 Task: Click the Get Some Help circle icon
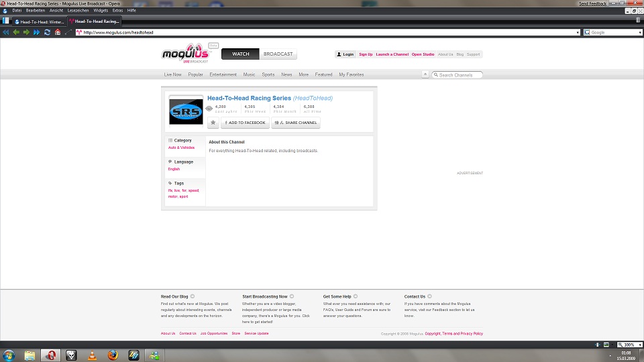coord(356,296)
